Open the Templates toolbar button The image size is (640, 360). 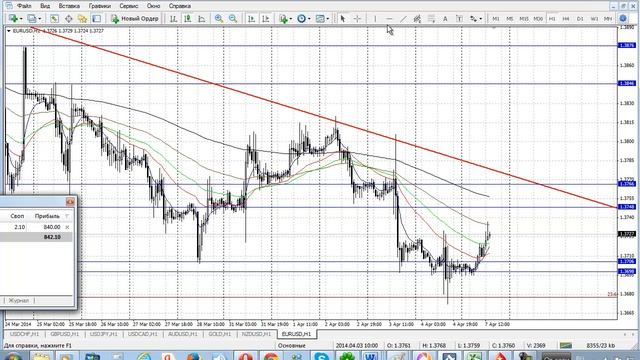tap(320, 19)
